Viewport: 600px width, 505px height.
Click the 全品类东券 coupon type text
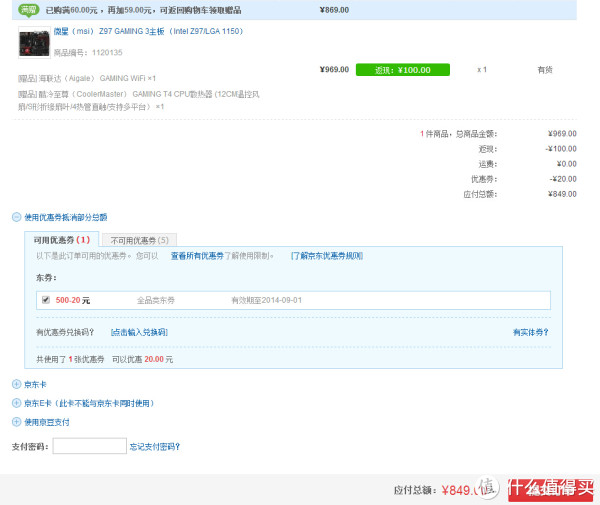click(156, 300)
